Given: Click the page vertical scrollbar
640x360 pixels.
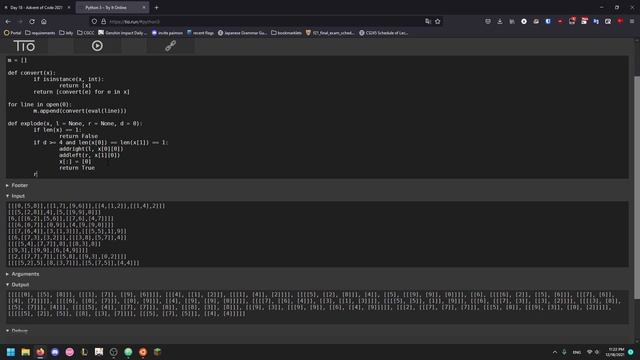Looking at the screenshot, I should [x=637, y=187].
